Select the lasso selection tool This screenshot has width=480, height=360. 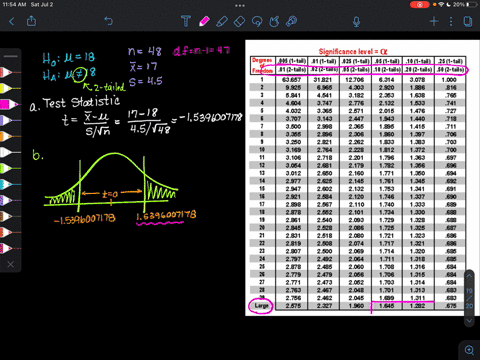pyautogui.click(x=257, y=22)
